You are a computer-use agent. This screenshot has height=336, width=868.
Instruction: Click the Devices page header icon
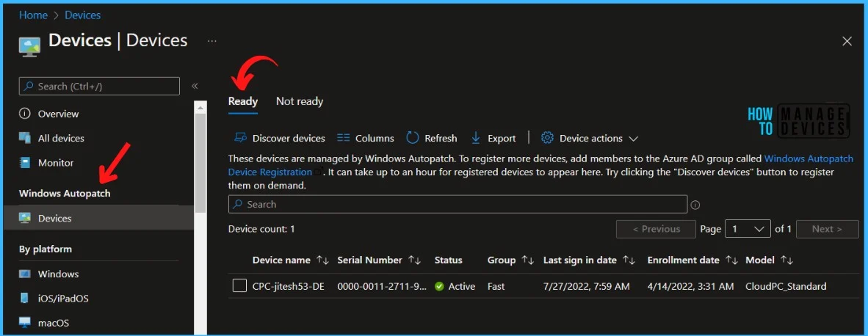click(29, 46)
